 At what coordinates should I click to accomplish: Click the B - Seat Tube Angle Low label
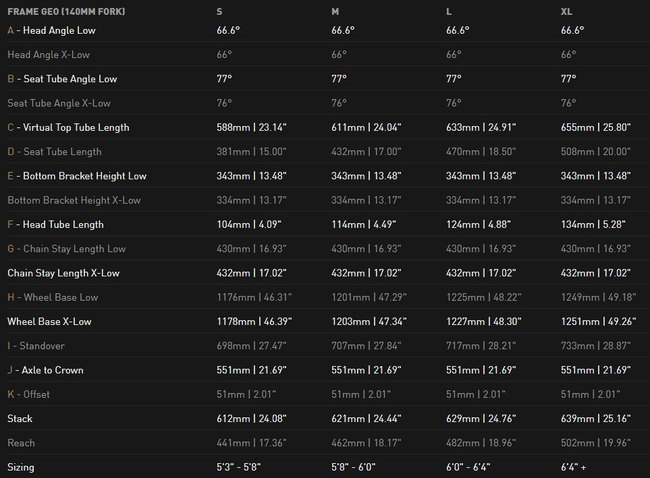click(62, 79)
